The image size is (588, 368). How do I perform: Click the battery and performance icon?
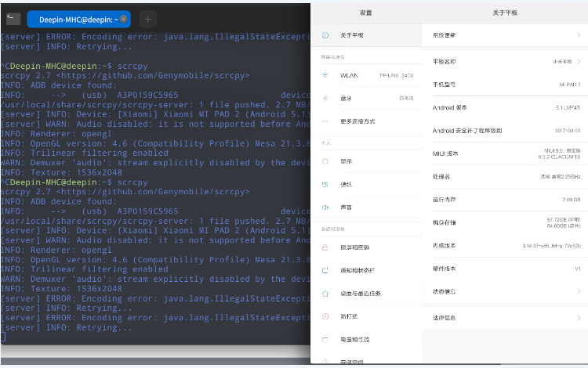click(x=325, y=340)
